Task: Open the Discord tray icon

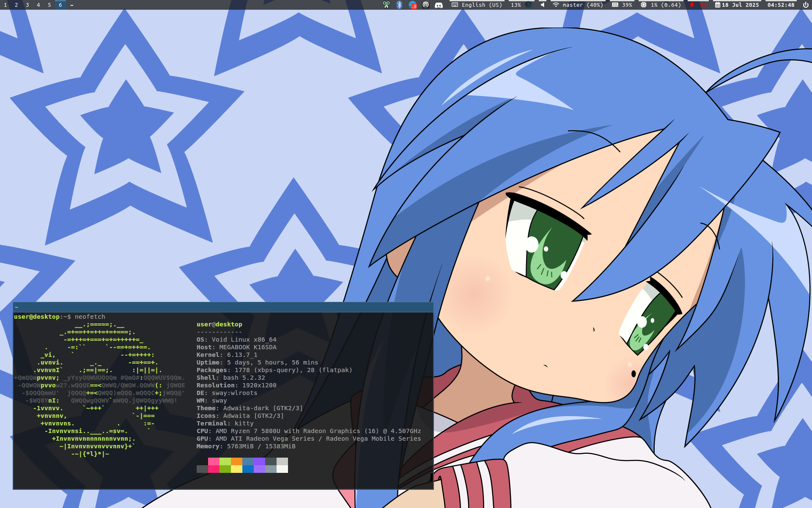Action: click(439, 5)
